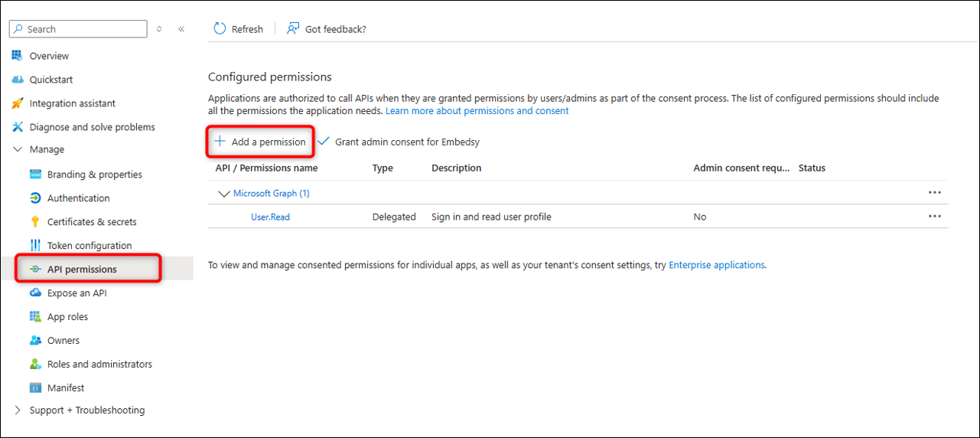This screenshot has height=438, width=980.
Task: Click the Refresh circular arrow icon
Action: (220, 28)
